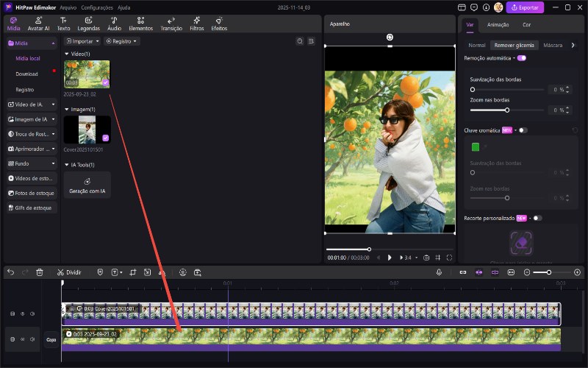Zoom in timeline with plus icon
The width and height of the screenshot is (588, 368).
click(577, 272)
